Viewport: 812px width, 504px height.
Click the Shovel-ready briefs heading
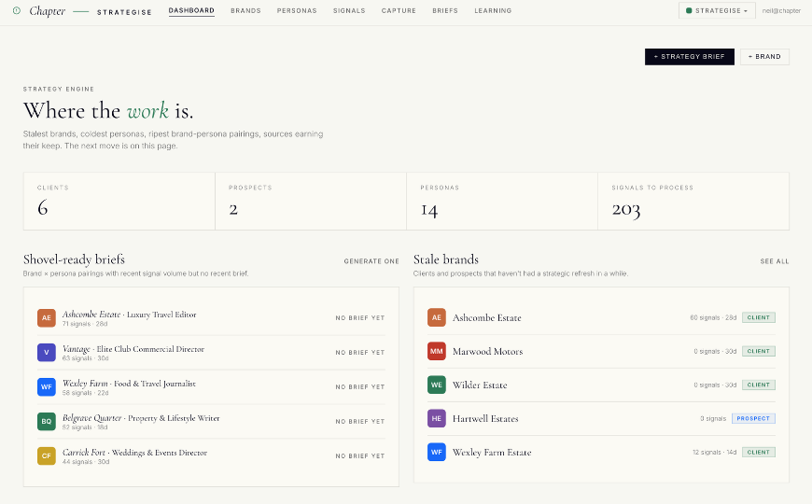pos(74,259)
